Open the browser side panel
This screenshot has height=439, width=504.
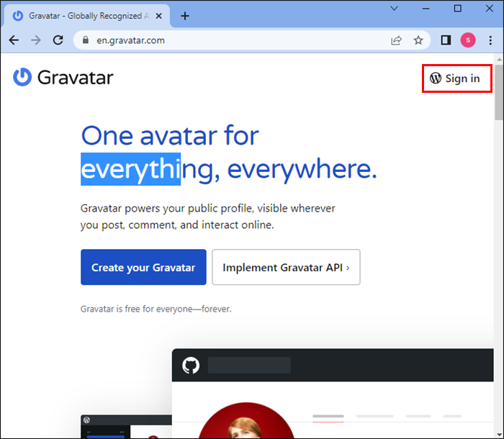(446, 40)
